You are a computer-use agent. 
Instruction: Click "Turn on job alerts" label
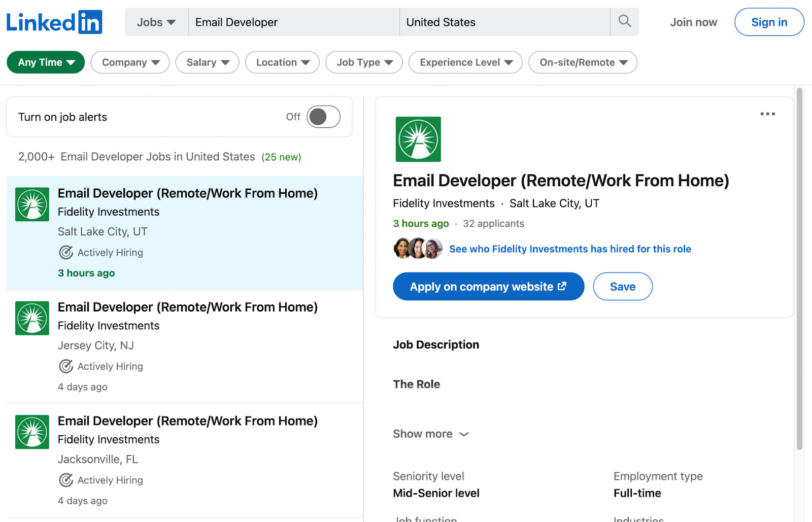point(62,117)
